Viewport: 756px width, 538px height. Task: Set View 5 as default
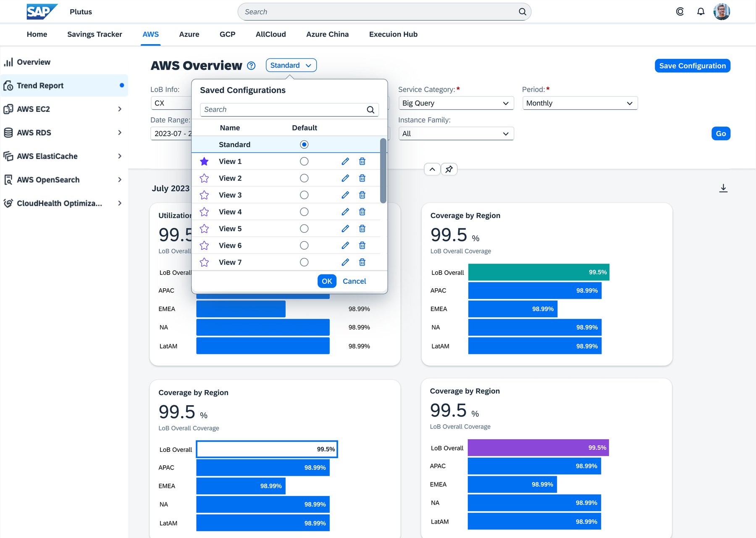(304, 229)
